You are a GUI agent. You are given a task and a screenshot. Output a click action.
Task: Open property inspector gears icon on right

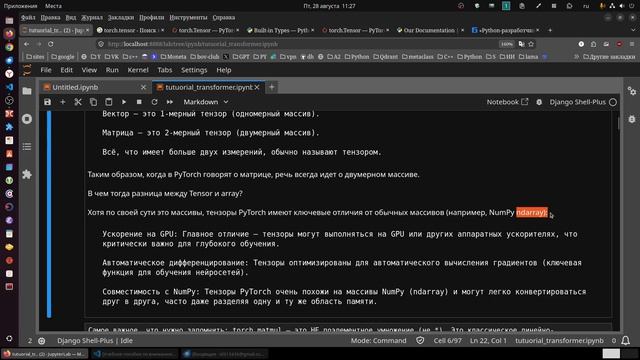(x=632, y=91)
